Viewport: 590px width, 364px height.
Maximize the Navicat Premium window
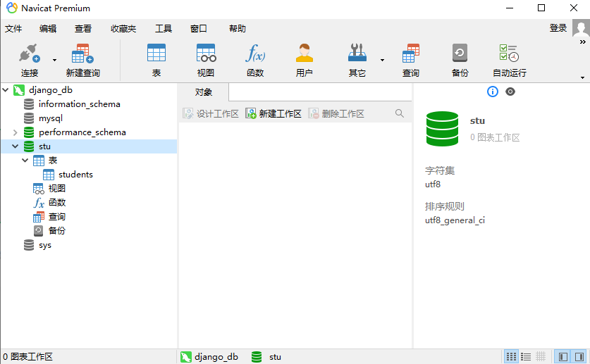click(541, 8)
